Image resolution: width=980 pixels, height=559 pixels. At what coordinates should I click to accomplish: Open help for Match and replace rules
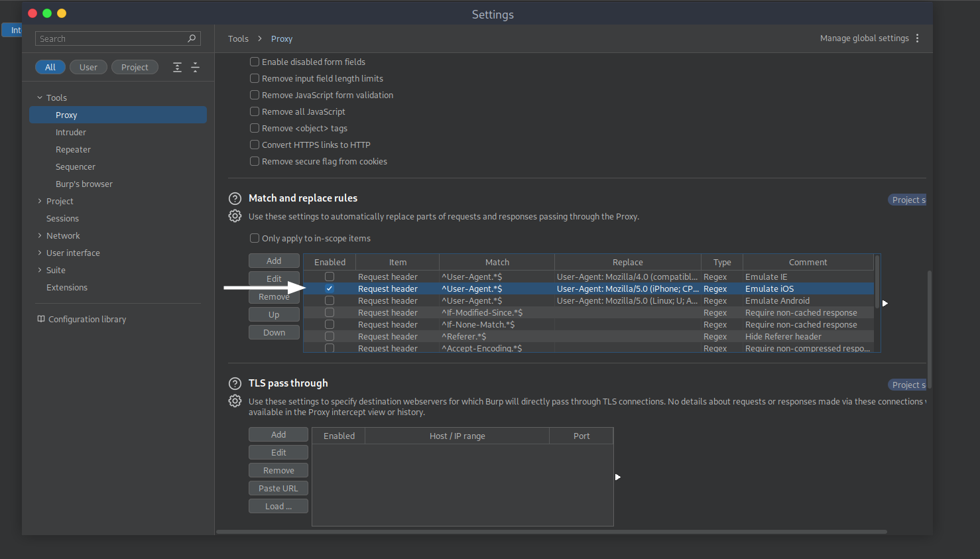coord(235,198)
